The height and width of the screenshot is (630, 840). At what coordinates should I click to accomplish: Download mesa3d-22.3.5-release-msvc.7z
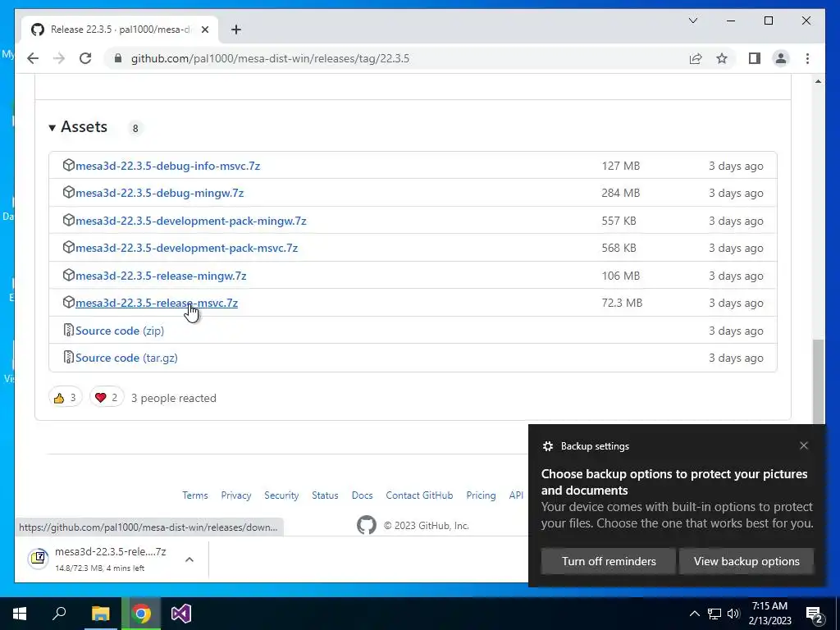click(157, 303)
